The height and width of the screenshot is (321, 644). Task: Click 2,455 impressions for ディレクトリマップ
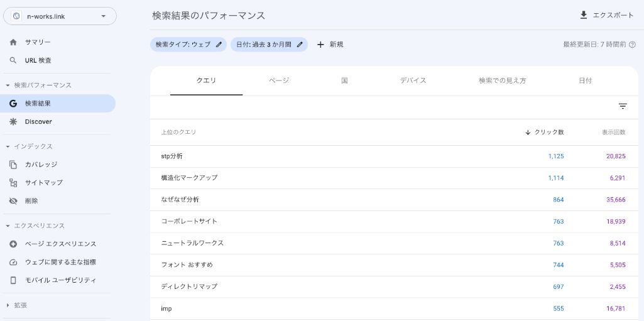[x=618, y=286]
